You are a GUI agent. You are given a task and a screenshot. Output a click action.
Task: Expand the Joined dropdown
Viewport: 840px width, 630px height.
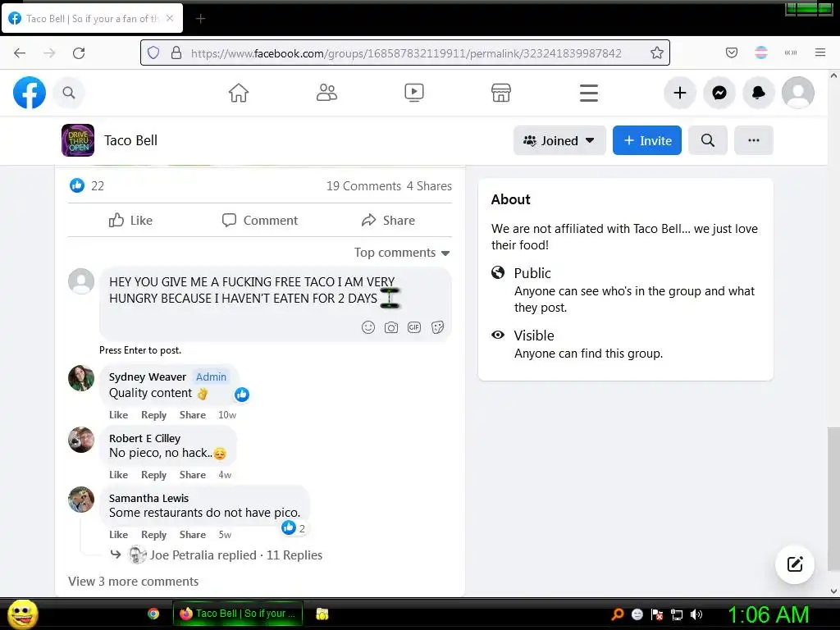(x=559, y=140)
